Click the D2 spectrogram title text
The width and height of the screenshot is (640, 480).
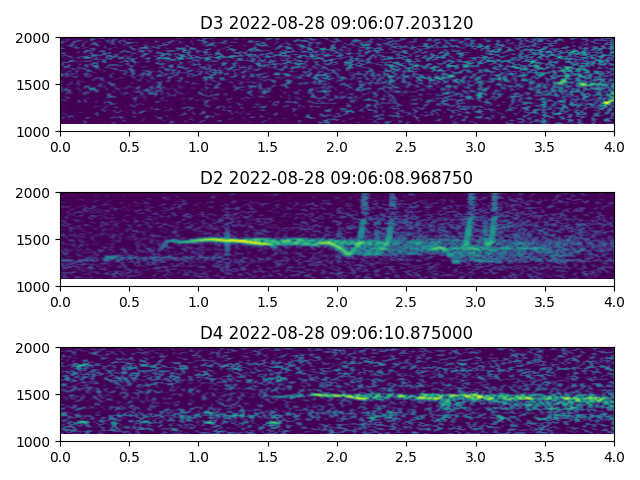click(337, 178)
